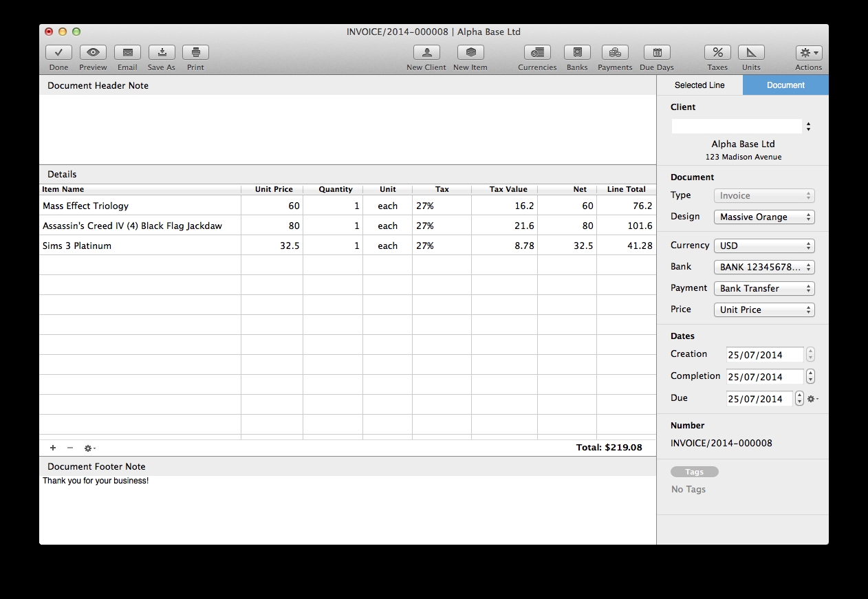Open the Currencies toolbar icon
This screenshot has width=868, height=599.
click(x=537, y=52)
